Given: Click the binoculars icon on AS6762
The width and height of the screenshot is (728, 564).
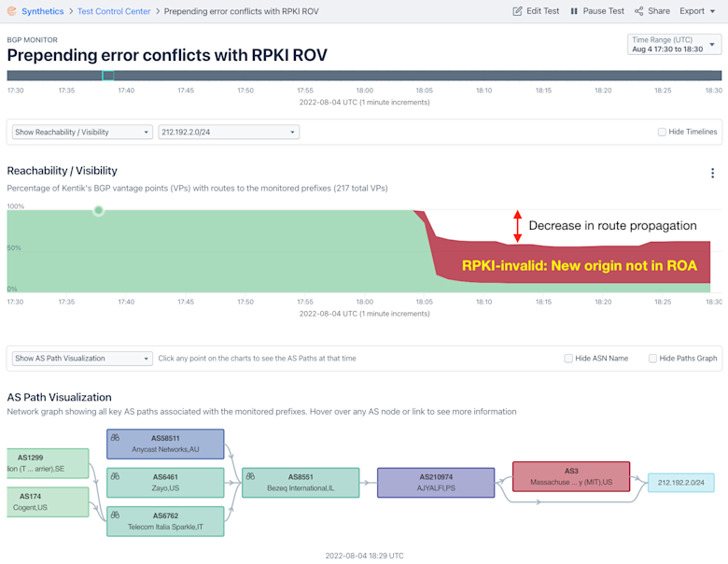Looking at the screenshot, I should click(115, 515).
